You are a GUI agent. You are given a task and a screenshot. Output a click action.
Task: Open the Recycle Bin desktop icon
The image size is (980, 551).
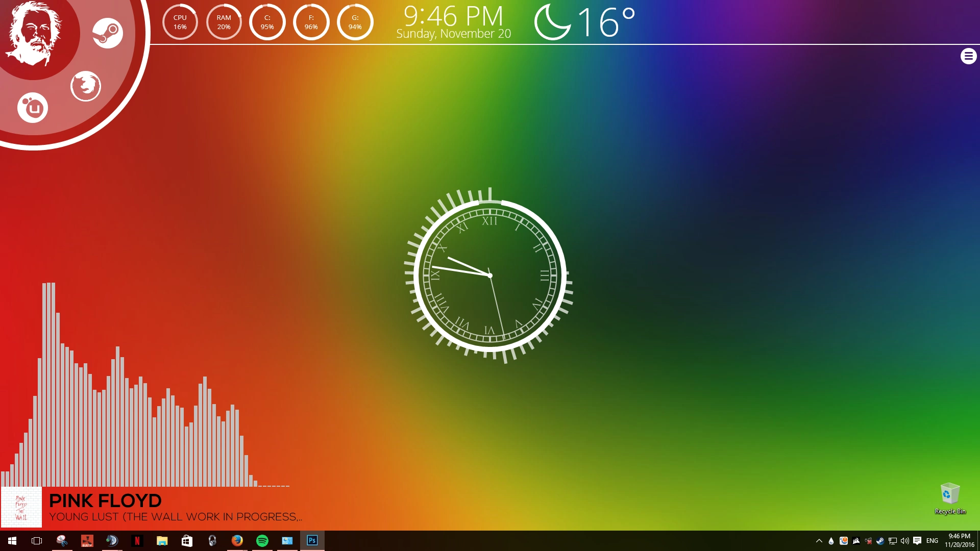point(950,498)
